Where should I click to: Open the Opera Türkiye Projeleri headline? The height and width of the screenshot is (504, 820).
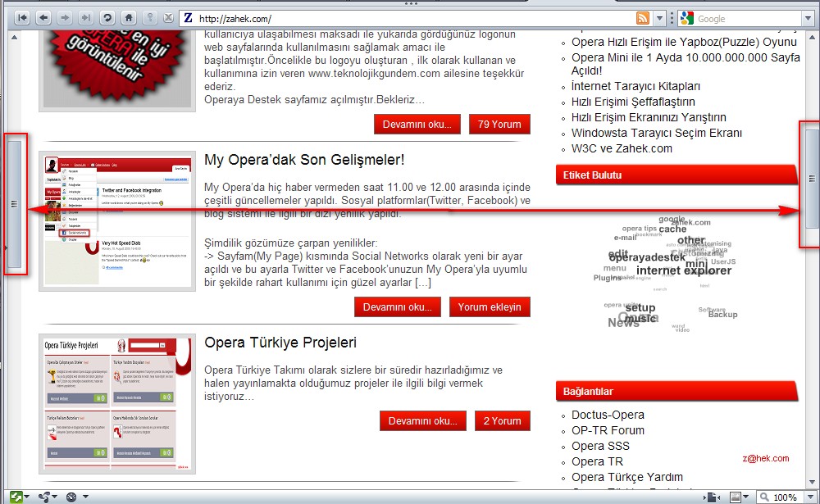point(280,343)
